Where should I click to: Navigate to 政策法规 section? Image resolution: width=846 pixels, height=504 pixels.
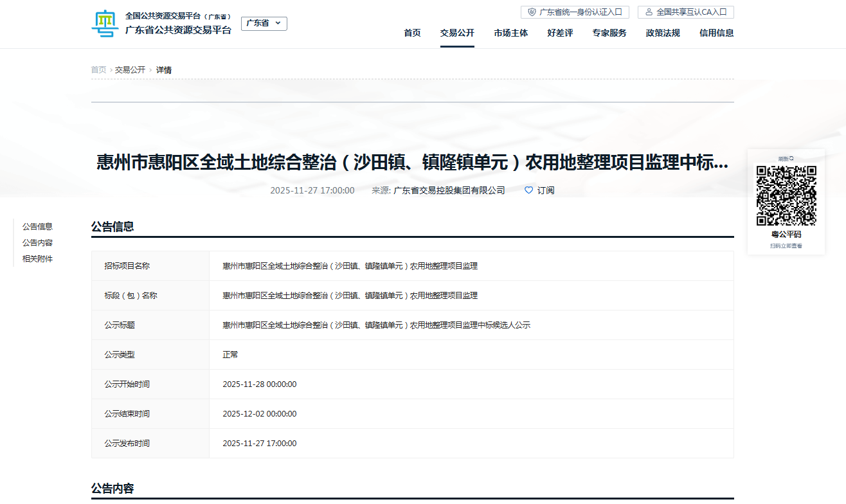pyautogui.click(x=663, y=33)
